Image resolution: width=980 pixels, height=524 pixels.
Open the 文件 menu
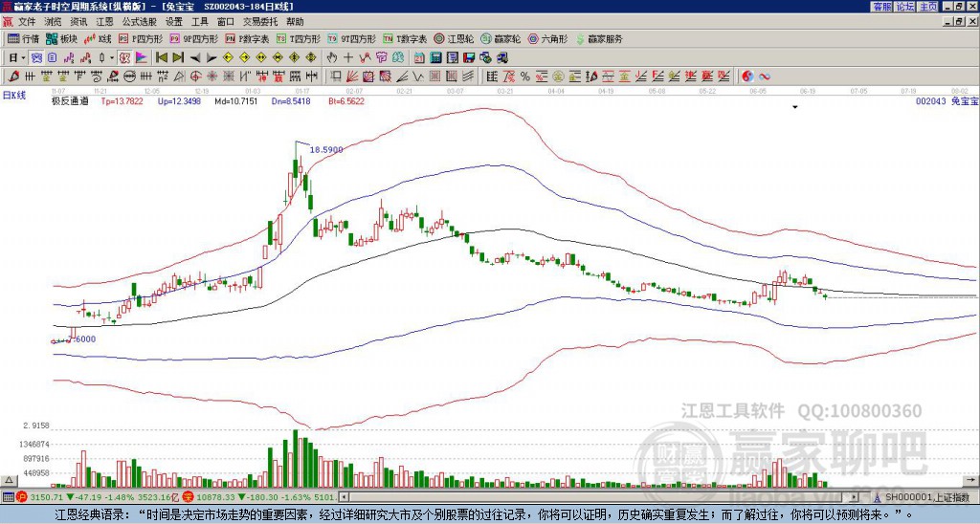tap(26, 22)
